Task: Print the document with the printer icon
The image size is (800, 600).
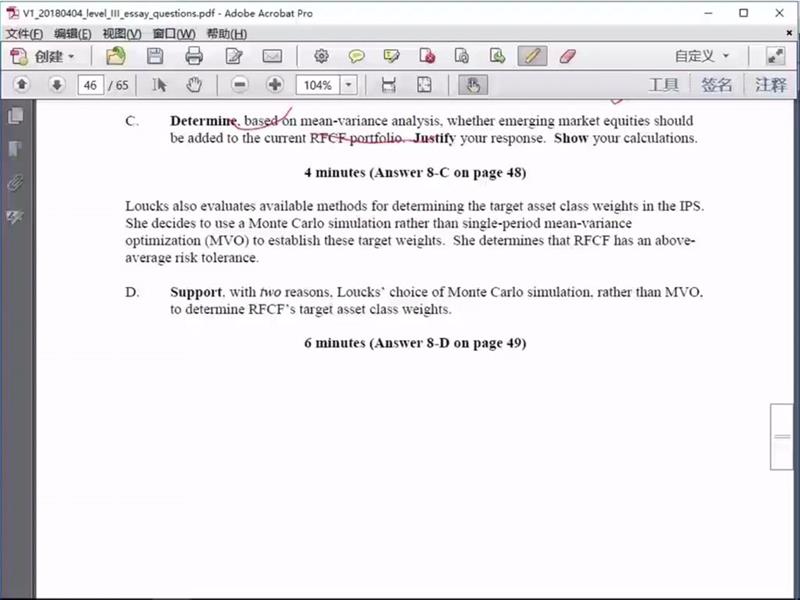Action: [194, 56]
